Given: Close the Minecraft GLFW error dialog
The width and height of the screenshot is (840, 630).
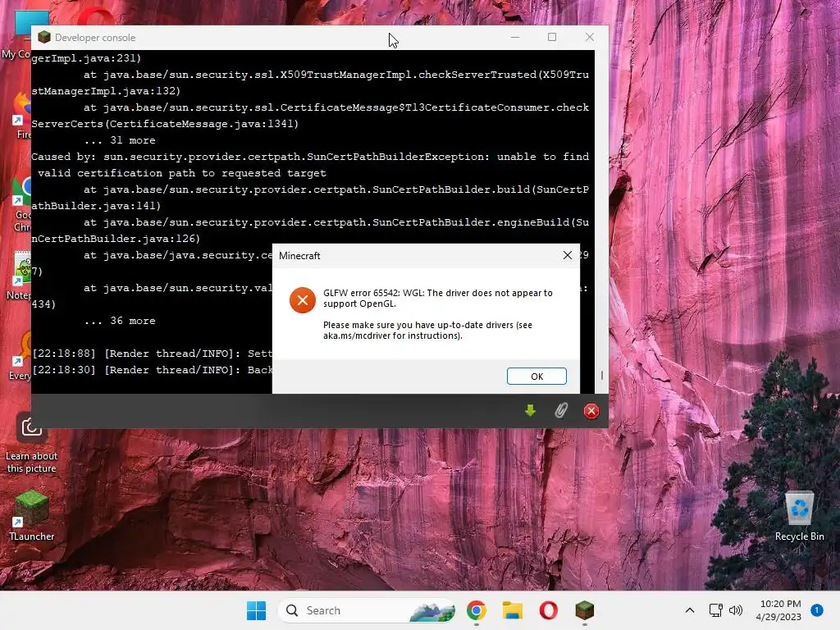Looking at the screenshot, I should (x=568, y=255).
